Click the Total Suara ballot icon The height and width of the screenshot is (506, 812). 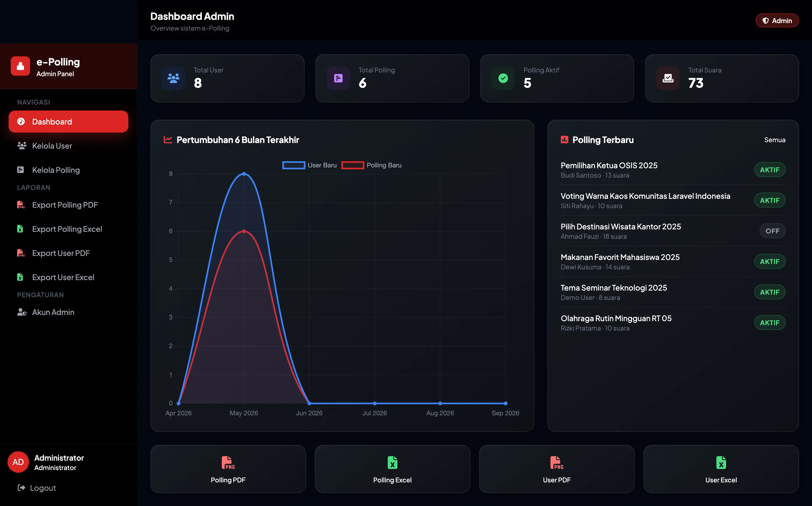(x=668, y=78)
